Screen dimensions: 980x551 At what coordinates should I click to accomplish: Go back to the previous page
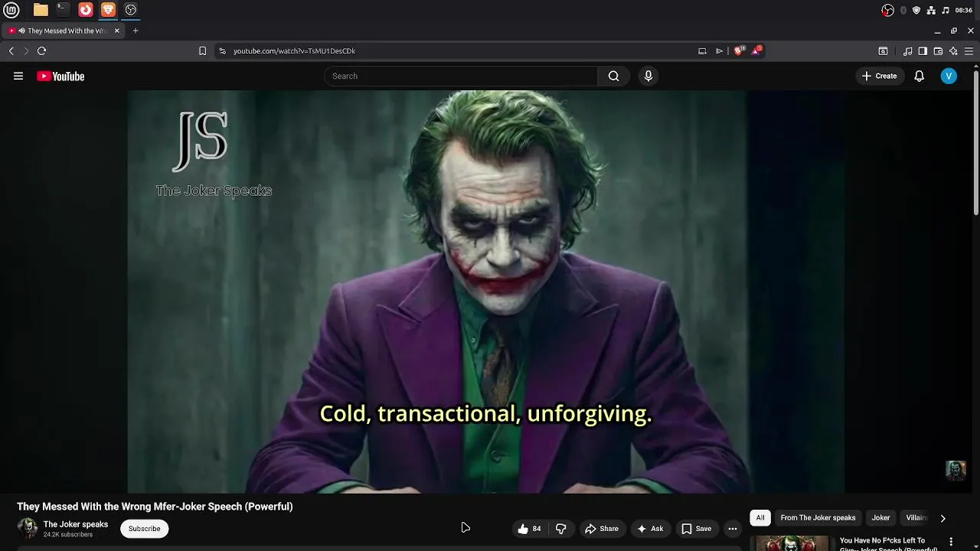point(11,51)
